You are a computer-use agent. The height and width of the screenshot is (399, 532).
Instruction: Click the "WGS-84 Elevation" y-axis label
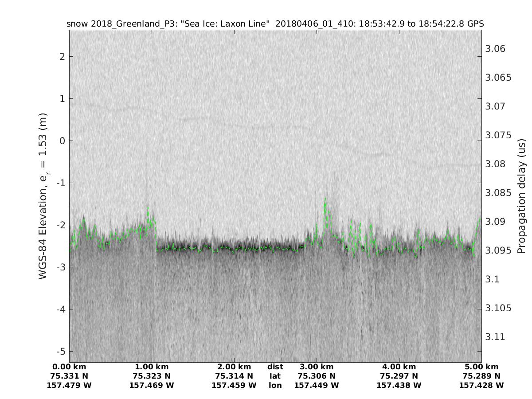click(43, 196)
